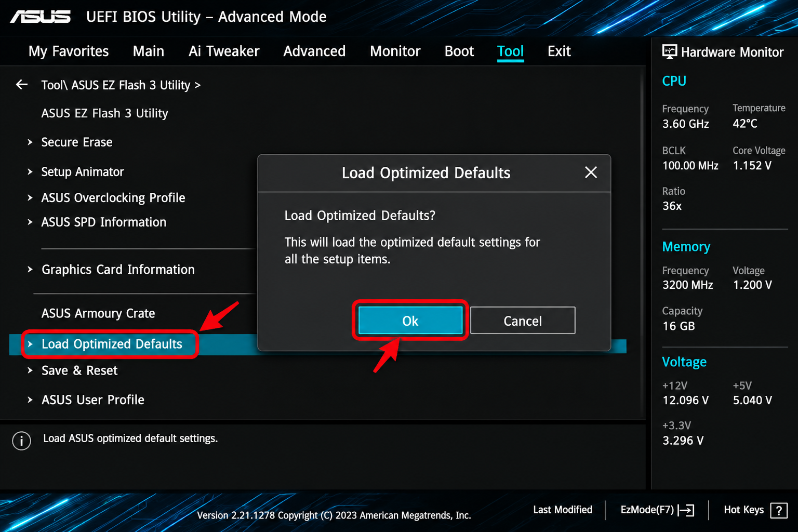This screenshot has width=798, height=532.
Task: Click the Voltage section heading
Action: click(684, 362)
